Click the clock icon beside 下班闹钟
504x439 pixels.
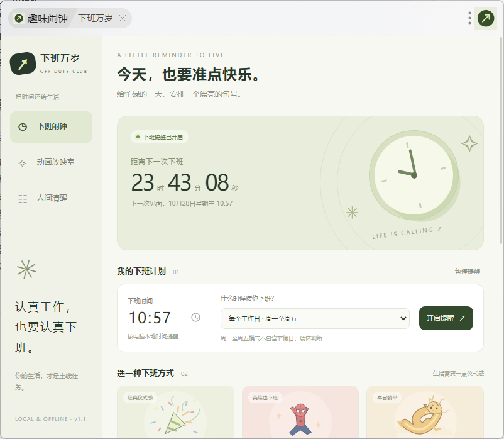(x=23, y=126)
